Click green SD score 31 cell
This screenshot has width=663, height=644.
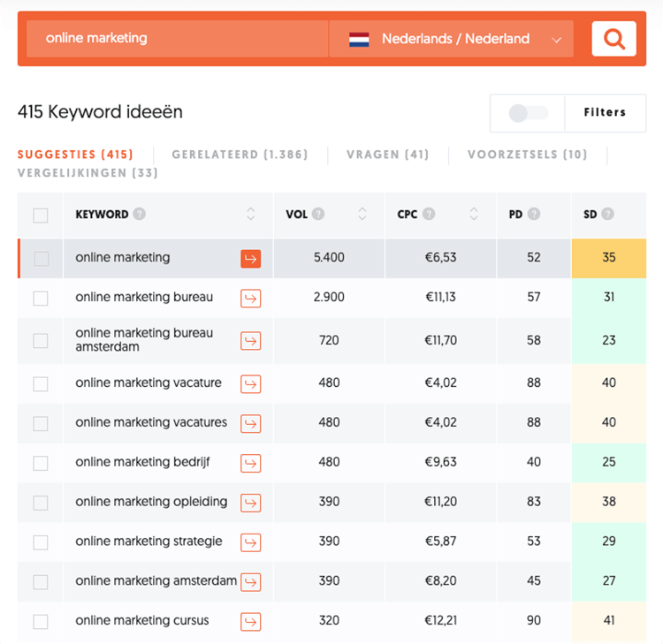click(x=609, y=298)
